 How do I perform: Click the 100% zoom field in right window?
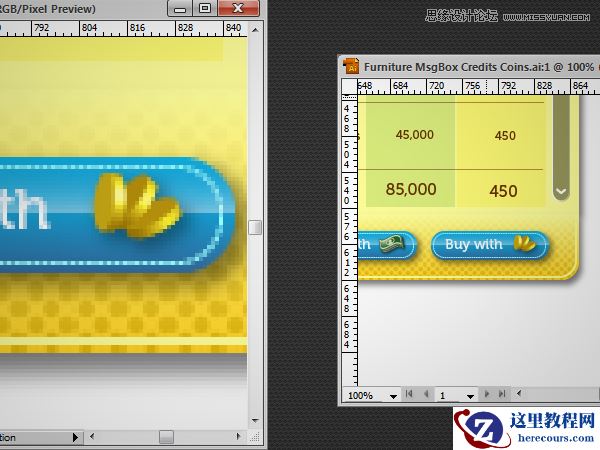365,395
